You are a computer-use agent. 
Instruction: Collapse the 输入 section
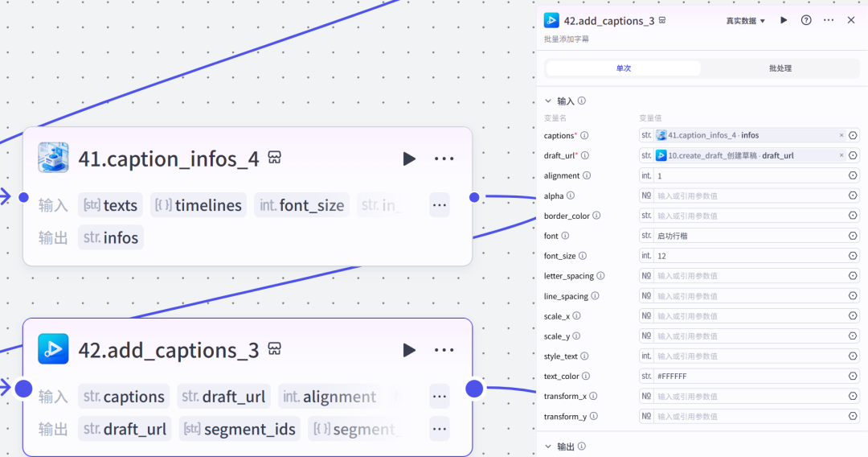click(549, 101)
